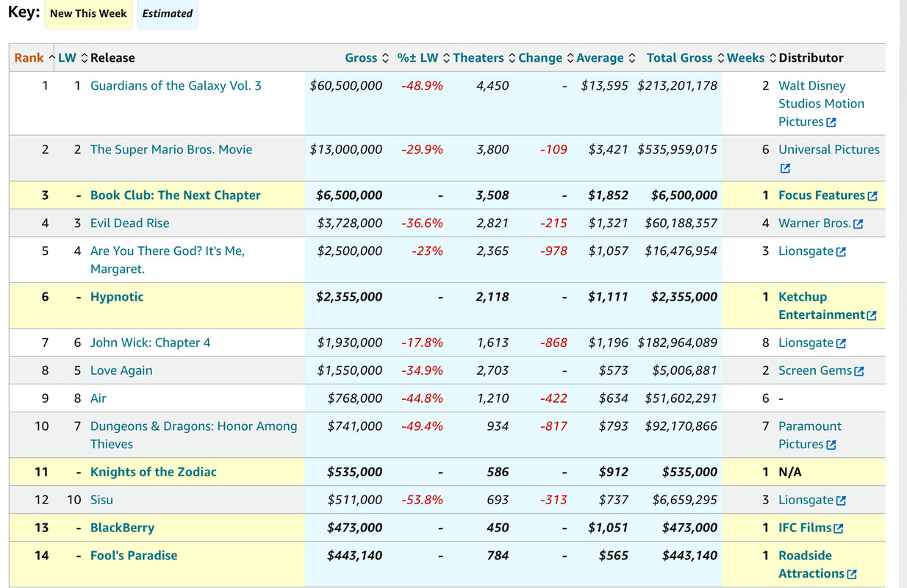The image size is (907, 588).
Task: Click external link icon next to Ketchup Entertainment
Action: [x=872, y=316]
